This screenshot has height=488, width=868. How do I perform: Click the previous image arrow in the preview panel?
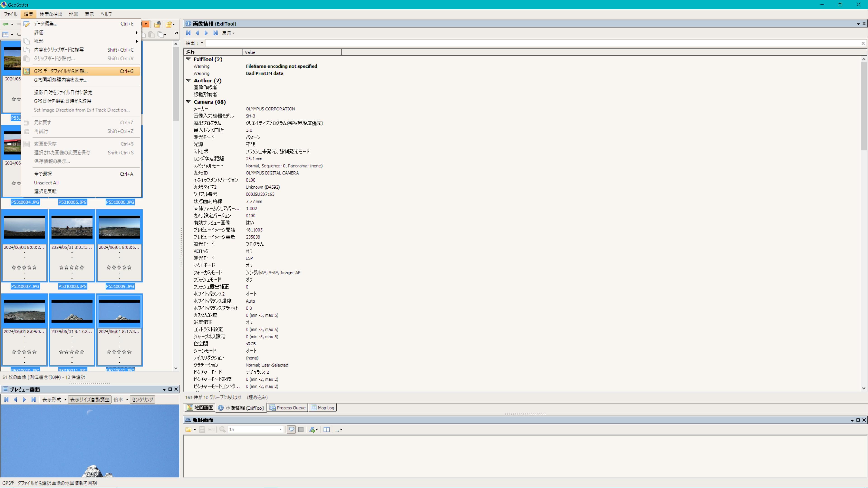pos(15,399)
